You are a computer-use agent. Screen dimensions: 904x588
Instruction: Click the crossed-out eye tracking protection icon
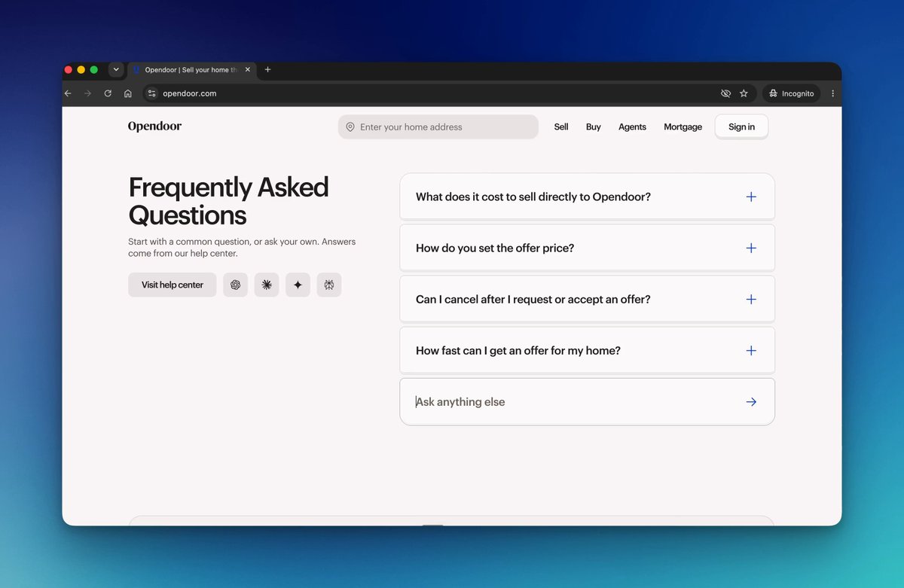click(725, 93)
